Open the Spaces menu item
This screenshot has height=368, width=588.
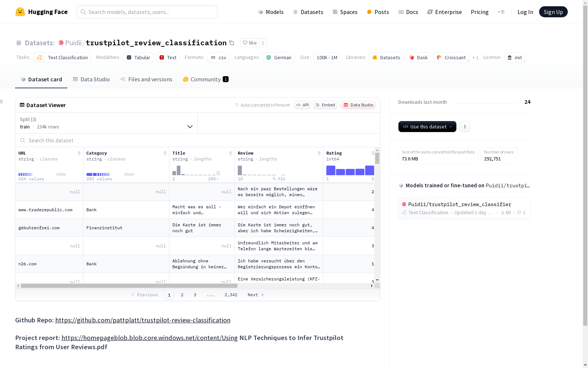coord(345,12)
